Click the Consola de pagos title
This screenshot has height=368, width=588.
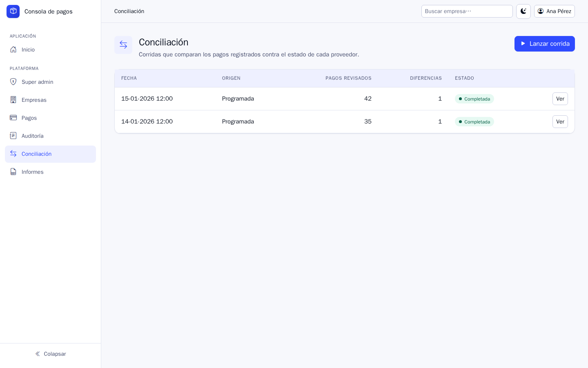(x=49, y=11)
